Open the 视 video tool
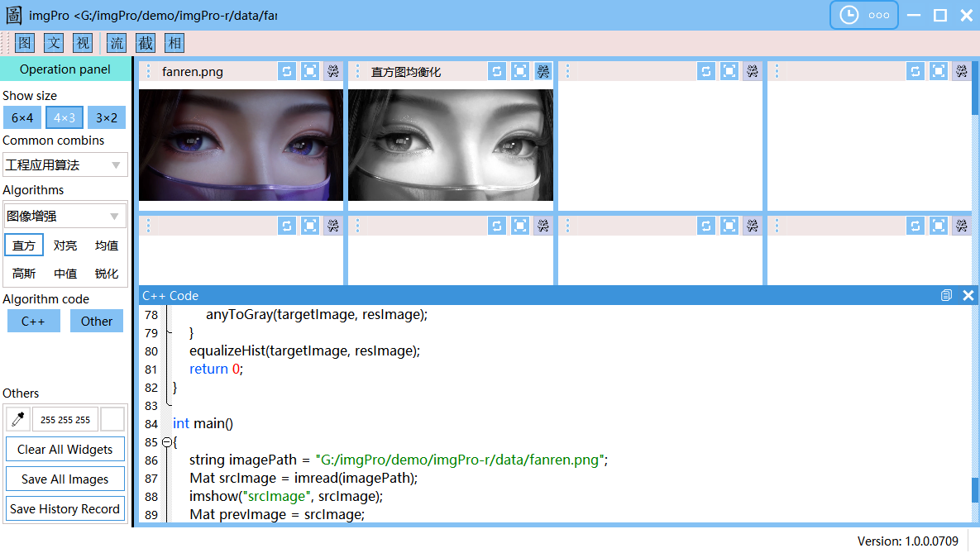This screenshot has width=980, height=553. (x=82, y=43)
